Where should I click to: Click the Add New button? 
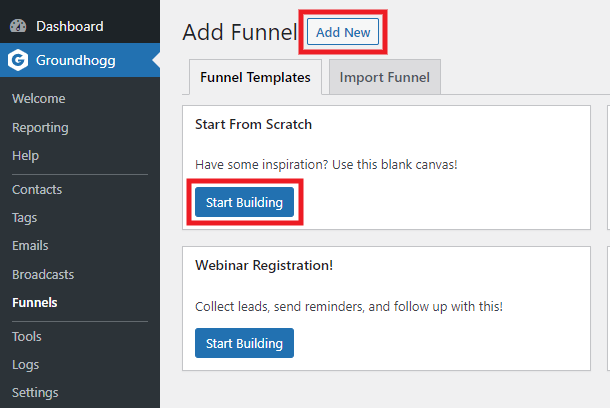[343, 32]
